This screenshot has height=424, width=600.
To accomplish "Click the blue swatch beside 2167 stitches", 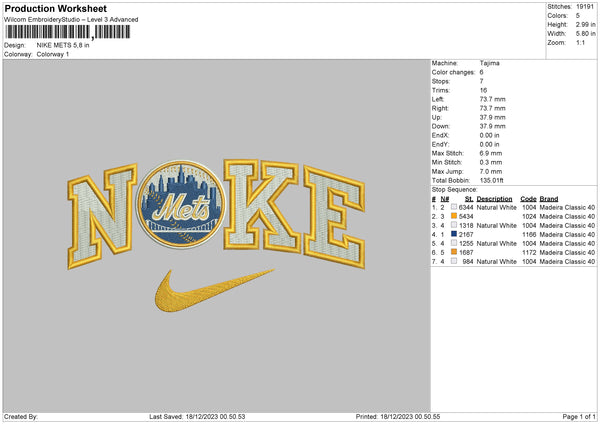I will pyautogui.click(x=454, y=234).
